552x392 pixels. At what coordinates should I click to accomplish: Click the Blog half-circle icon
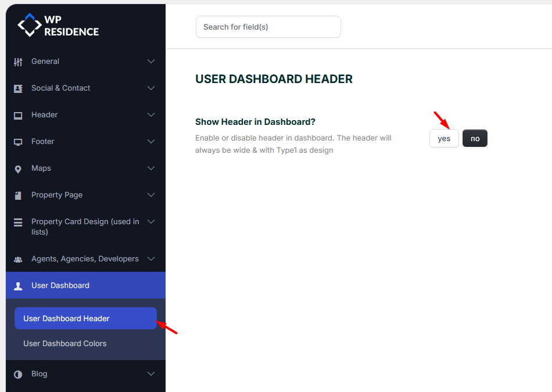(18, 374)
